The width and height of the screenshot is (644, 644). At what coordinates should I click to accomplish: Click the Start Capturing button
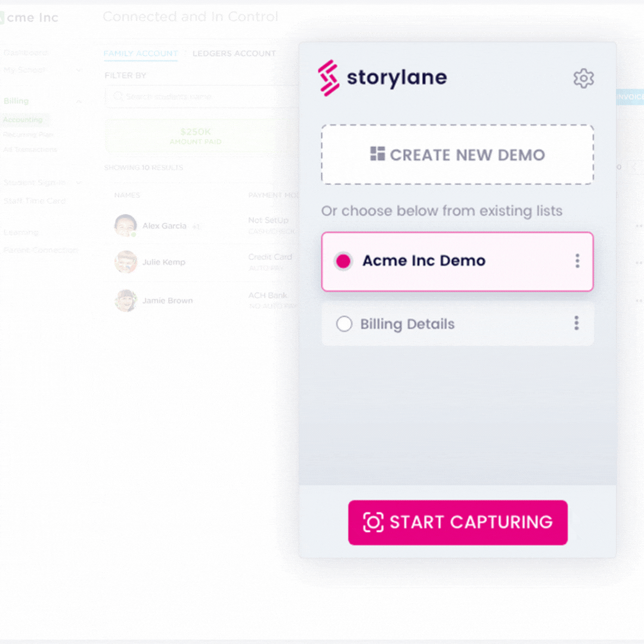458,522
